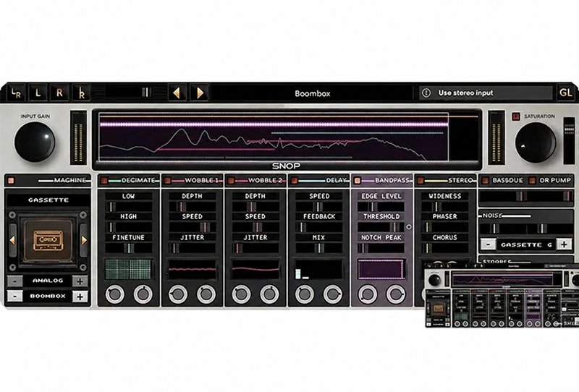Click the minus button beside Analog
579x392 pixels.
pyautogui.click(x=14, y=281)
